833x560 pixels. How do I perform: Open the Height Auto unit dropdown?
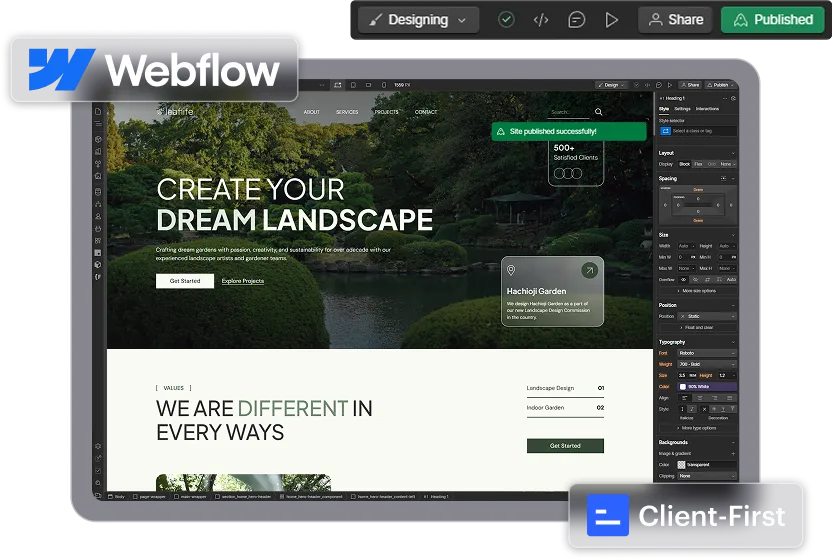click(727, 246)
